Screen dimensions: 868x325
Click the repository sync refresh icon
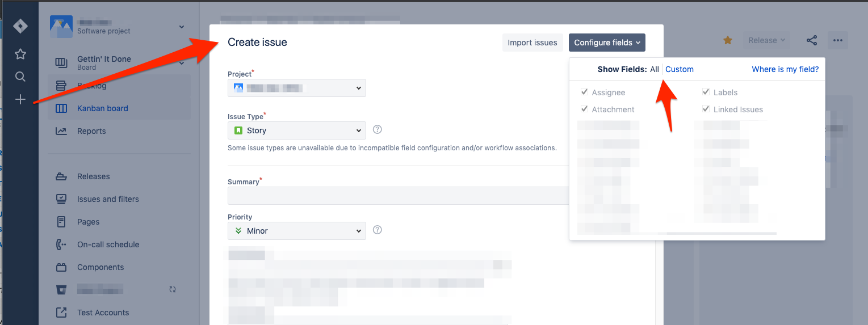pyautogui.click(x=173, y=289)
